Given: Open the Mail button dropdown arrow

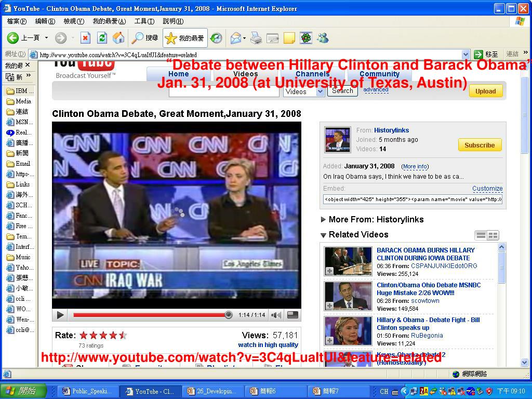Looking at the screenshot, I should click(244, 38).
